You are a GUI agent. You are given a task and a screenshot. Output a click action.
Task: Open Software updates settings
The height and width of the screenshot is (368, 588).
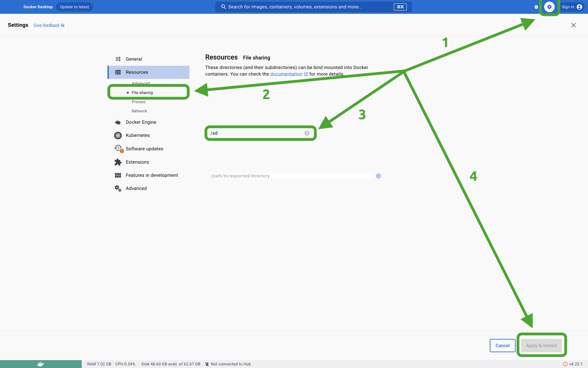pos(148,149)
